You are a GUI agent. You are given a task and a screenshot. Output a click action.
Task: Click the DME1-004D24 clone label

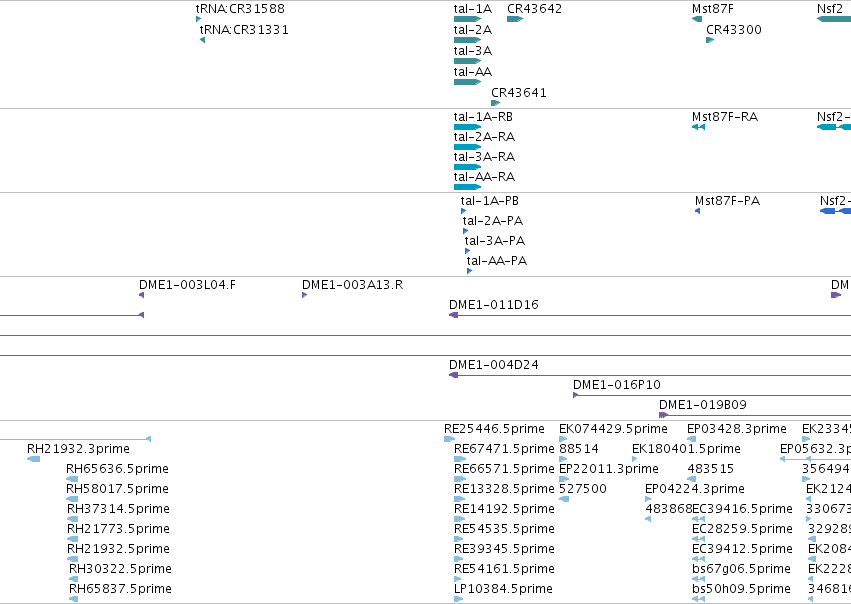pyautogui.click(x=494, y=365)
